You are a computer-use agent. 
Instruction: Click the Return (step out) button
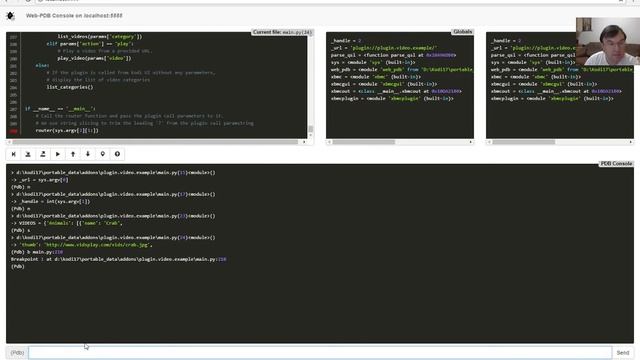tap(43, 154)
